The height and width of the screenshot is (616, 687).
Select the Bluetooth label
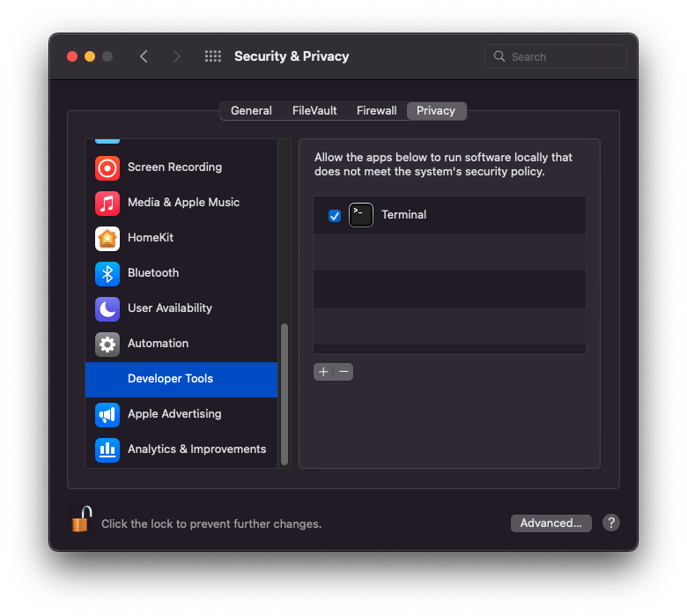pyautogui.click(x=153, y=272)
